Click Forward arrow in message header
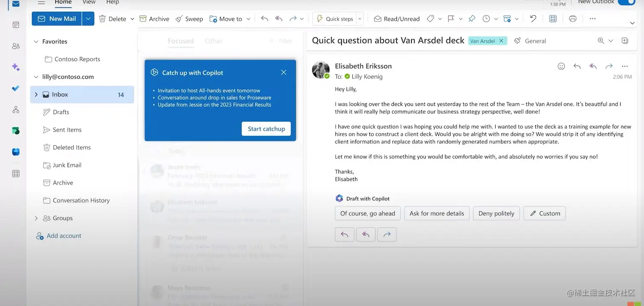 coord(609,66)
